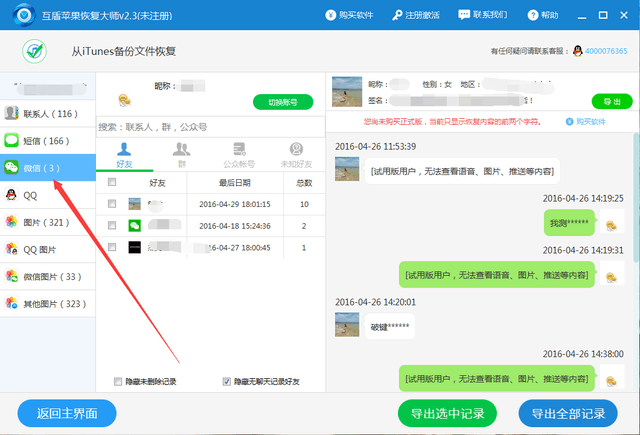Click the QQ penguin customer service icon
640x435 pixels.
[577, 51]
